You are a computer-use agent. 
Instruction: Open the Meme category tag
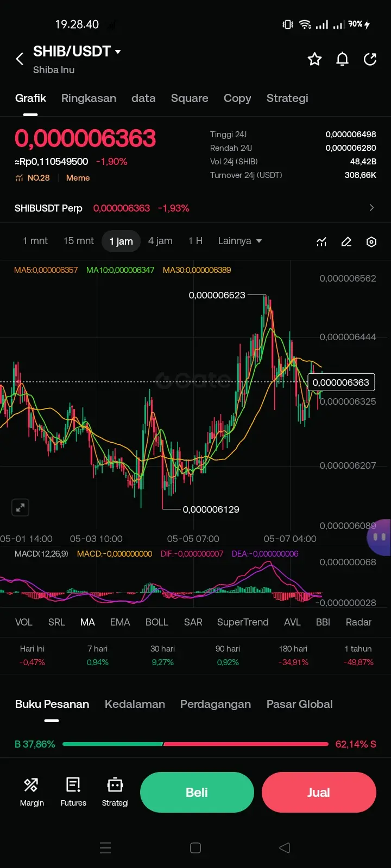(x=78, y=178)
